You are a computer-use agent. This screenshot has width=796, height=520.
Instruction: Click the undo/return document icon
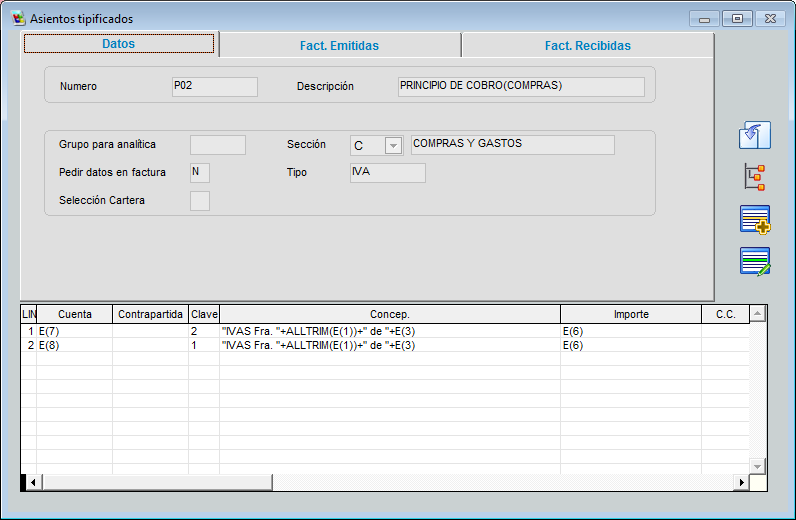(x=755, y=137)
